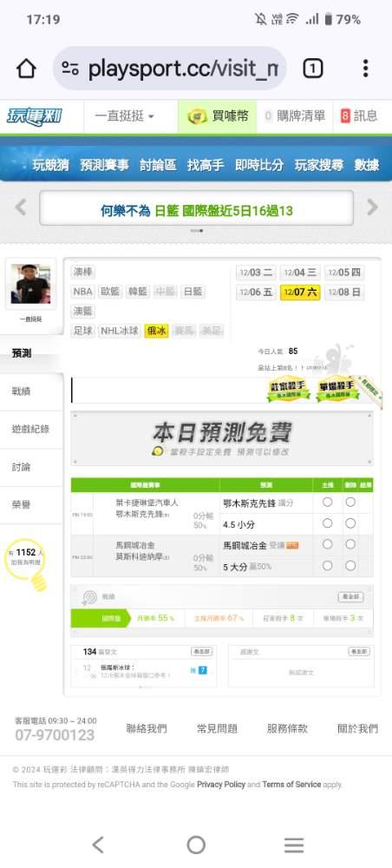Show the next banner with the right arrow
The height and width of the screenshot is (868, 392).
point(373,207)
